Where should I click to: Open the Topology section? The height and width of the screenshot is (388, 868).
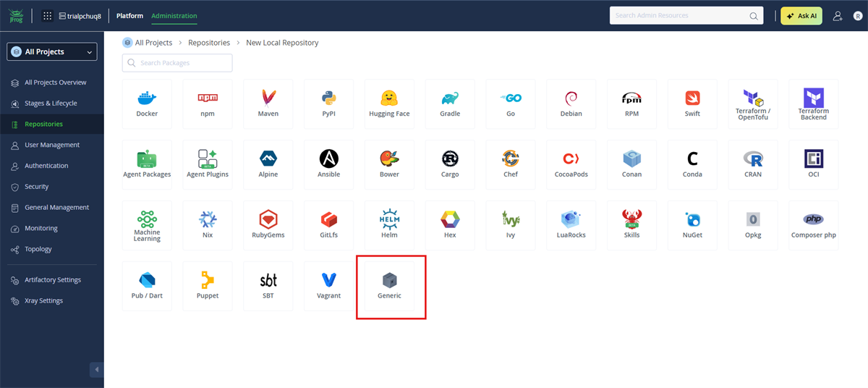tap(52, 249)
